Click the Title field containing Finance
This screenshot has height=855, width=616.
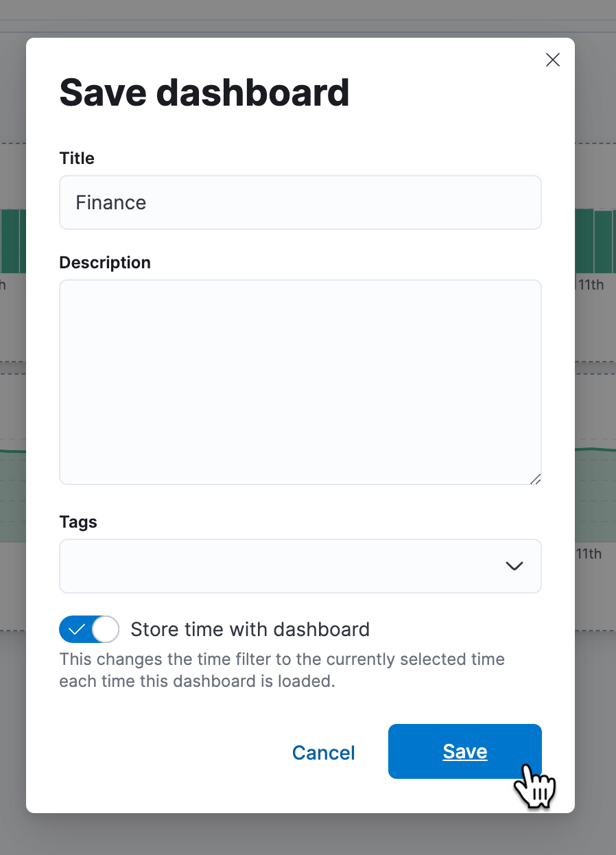click(x=300, y=202)
